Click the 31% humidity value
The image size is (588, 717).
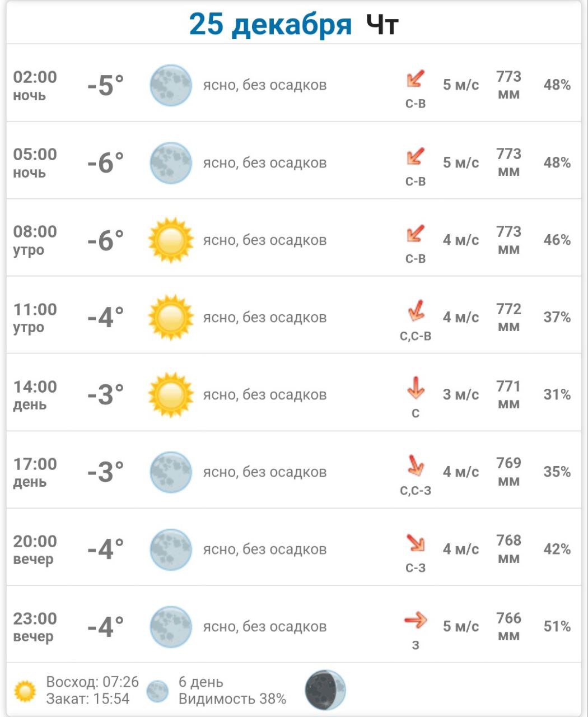tap(557, 395)
